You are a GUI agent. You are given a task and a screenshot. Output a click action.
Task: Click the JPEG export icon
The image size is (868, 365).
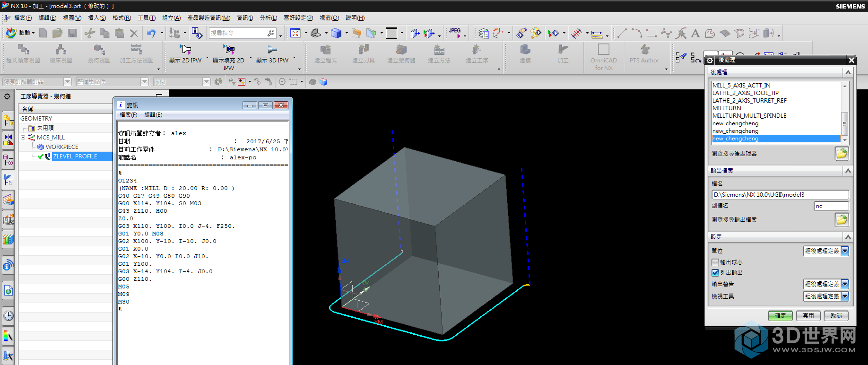pyautogui.click(x=455, y=33)
